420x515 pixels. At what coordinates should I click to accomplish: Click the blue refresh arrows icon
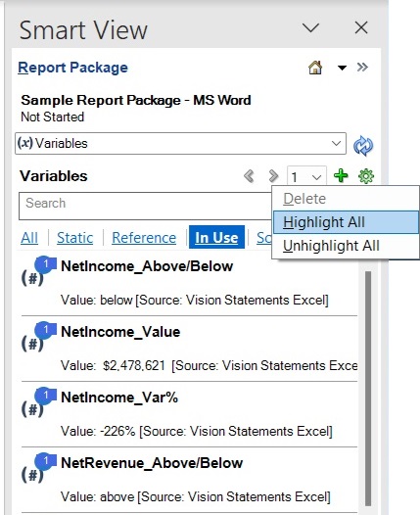pos(363,146)
